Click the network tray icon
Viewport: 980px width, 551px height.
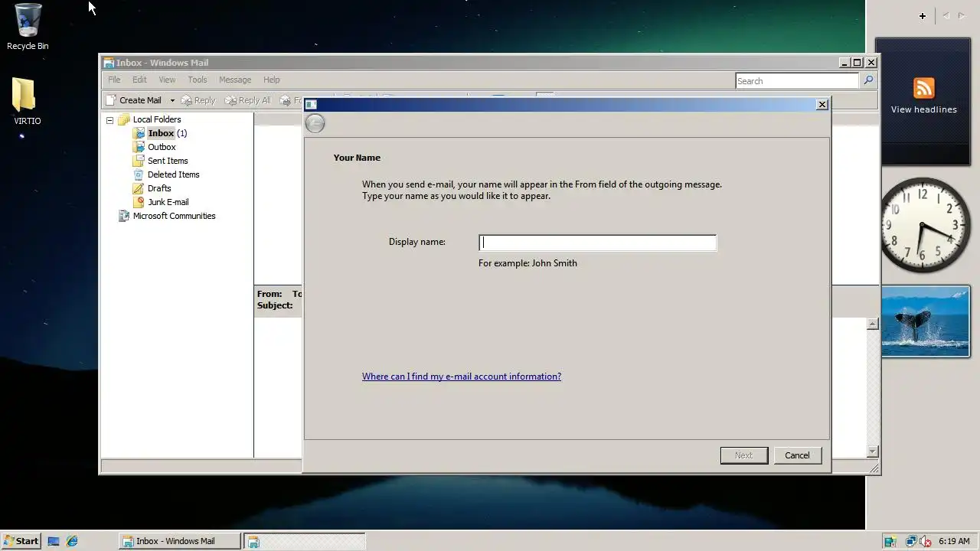(911, 541)
